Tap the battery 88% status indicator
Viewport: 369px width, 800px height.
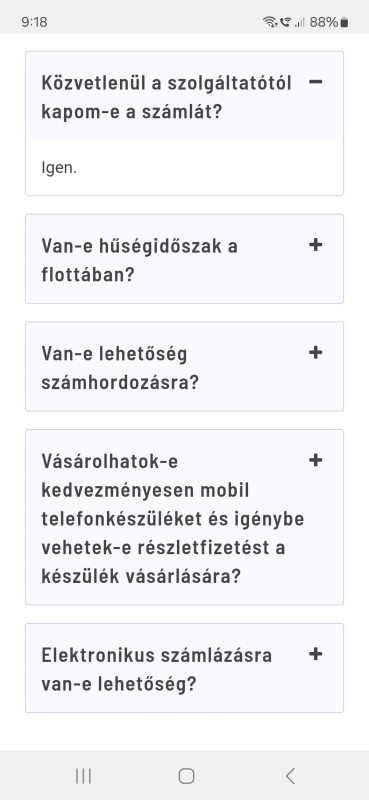pyautogui.click(x=329, y=22)
